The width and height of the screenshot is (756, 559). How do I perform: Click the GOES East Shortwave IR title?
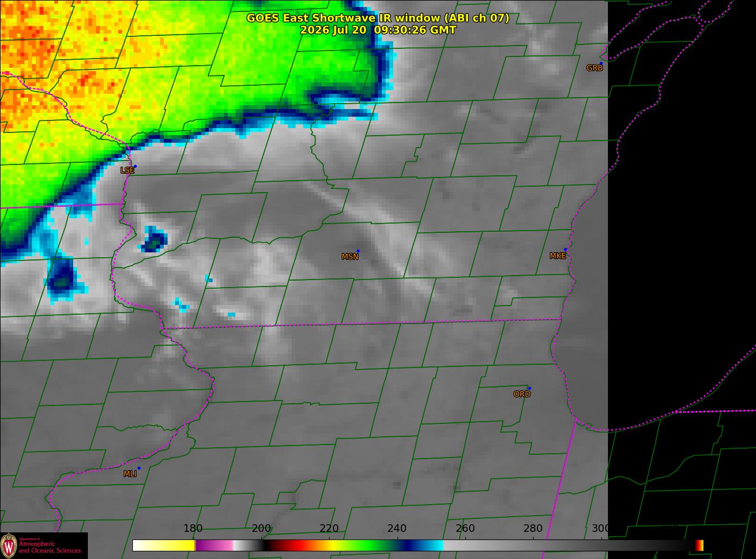pyautogui.click(x=378, y=18)
